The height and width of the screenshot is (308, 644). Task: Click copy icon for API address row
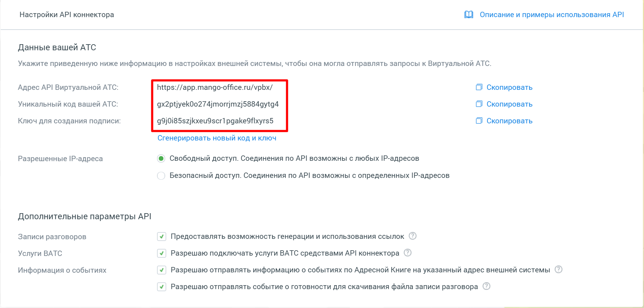tap(479, 87)
